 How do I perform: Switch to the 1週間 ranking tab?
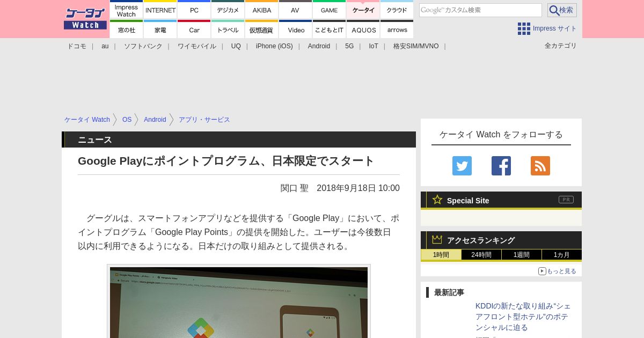(522, 255)
